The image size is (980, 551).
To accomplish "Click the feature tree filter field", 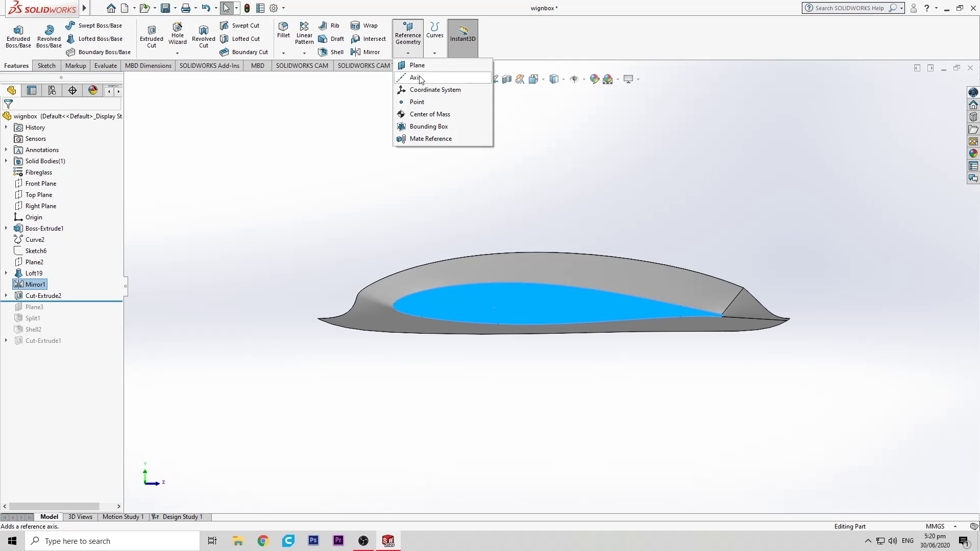I will tap(61, 104).
